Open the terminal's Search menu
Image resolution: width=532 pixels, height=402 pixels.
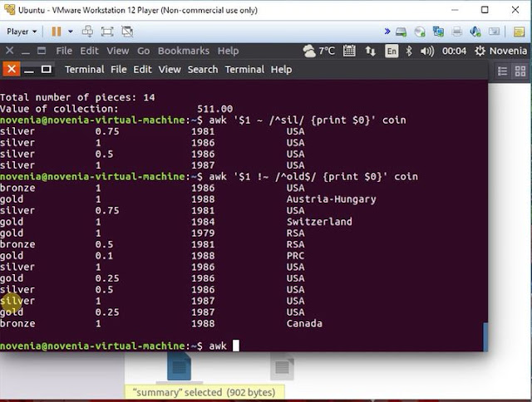[203, 70]
